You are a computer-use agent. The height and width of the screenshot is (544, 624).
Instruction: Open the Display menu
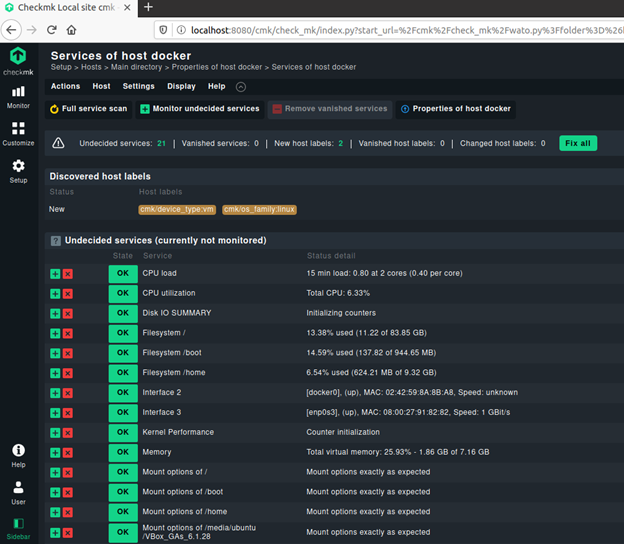181,87
